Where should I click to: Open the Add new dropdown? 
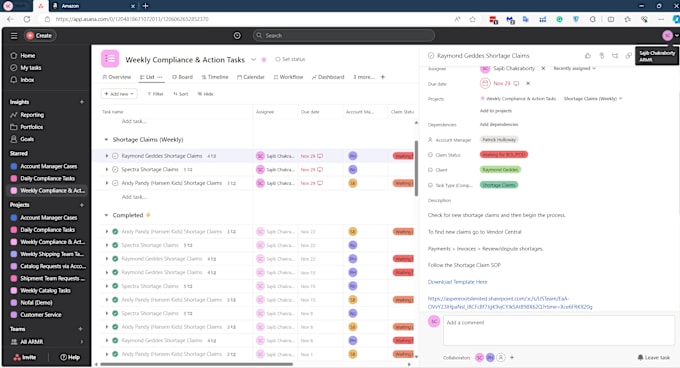pyautogui.click(x=119, y=94)
